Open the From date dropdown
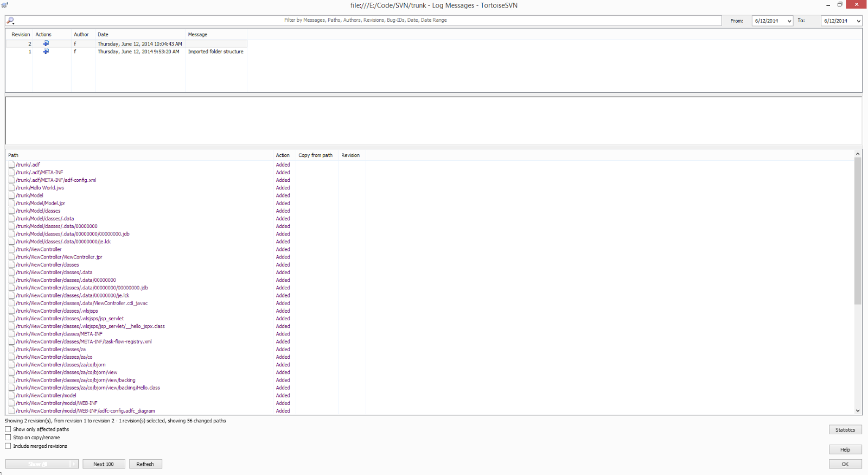 pyautogui.click(x=789, y=21)
